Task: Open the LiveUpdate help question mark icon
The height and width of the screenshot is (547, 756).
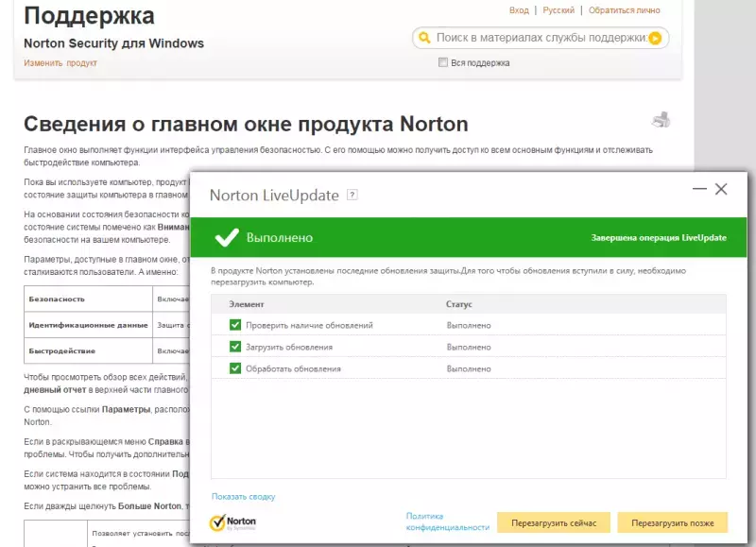Action: [352, 196]
